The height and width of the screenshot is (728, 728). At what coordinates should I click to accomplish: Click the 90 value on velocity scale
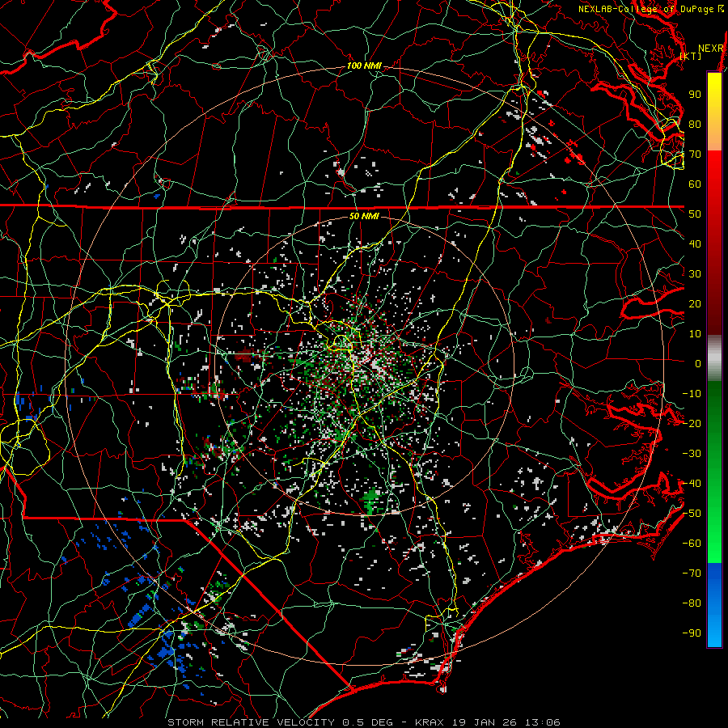click(x=695, y=95)
